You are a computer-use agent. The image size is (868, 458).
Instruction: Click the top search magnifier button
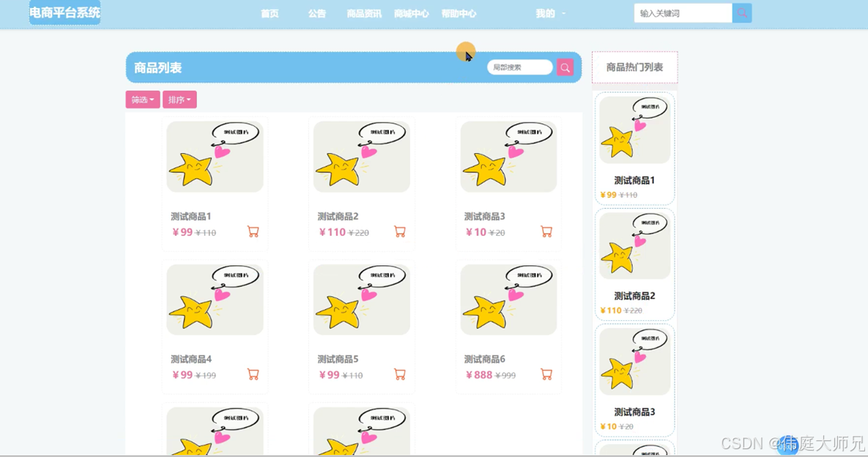click(742, 12)
